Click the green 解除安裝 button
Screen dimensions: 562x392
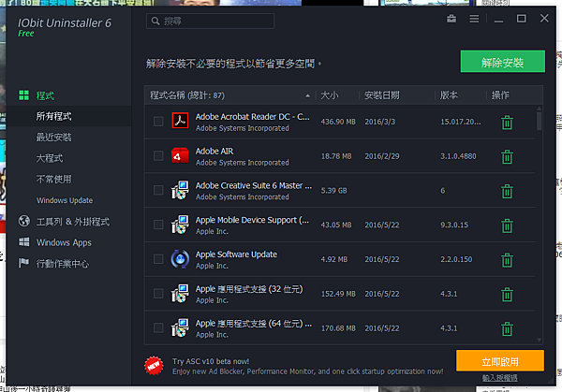click(x=502, y=61)
